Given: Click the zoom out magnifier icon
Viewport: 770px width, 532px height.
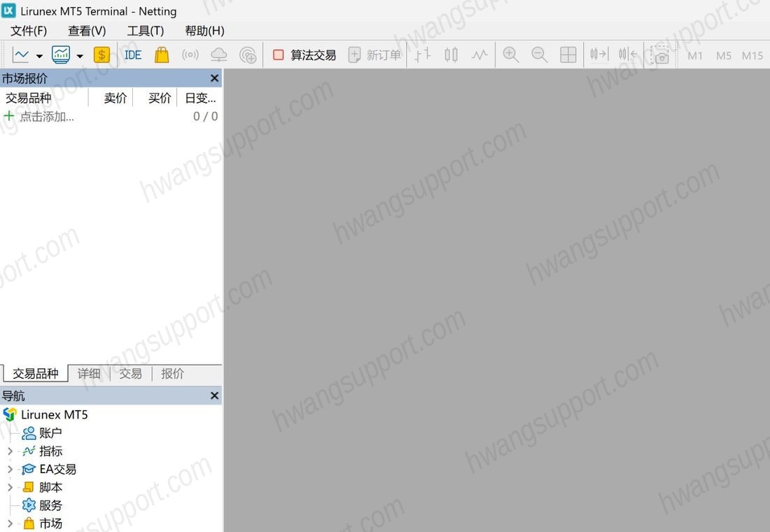Looking at the screenshot, I should point(539,55).
